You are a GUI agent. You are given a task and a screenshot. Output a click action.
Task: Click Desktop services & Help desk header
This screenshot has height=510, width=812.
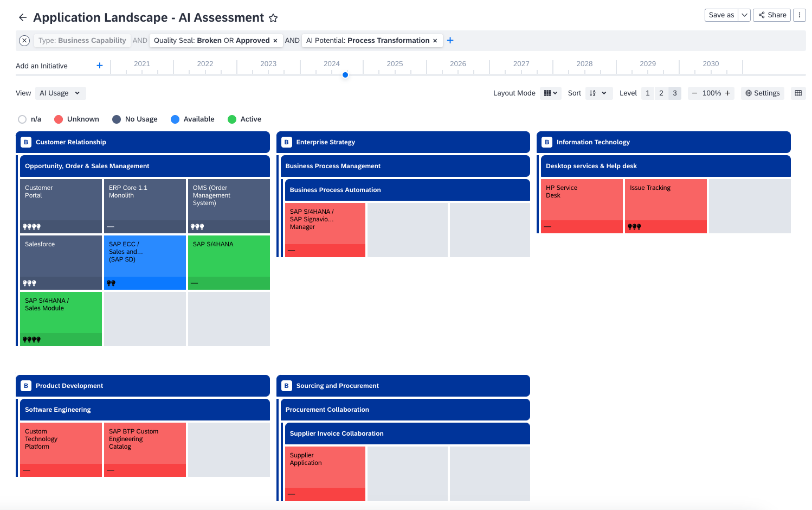(x=666, y=166)
